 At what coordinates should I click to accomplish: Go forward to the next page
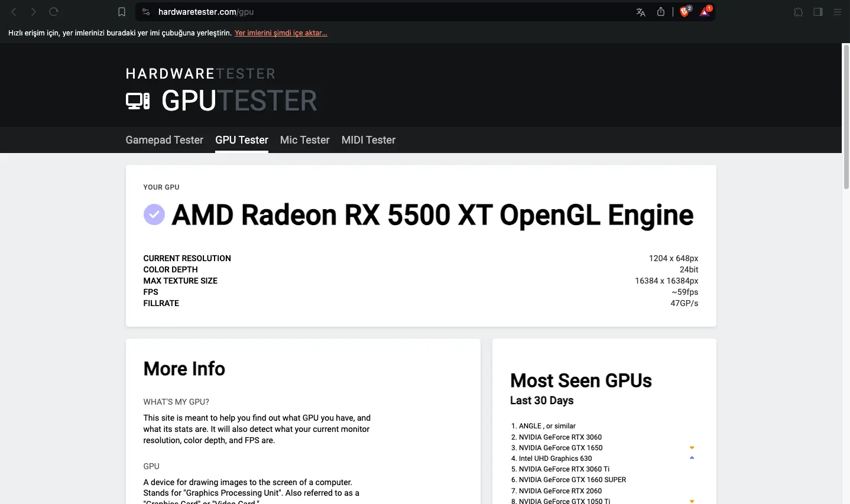click(x=34, y=12)
